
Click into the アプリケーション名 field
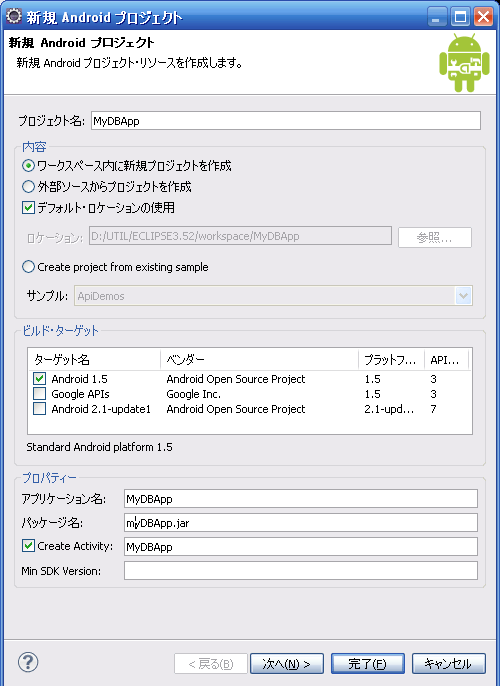[301, 499]
